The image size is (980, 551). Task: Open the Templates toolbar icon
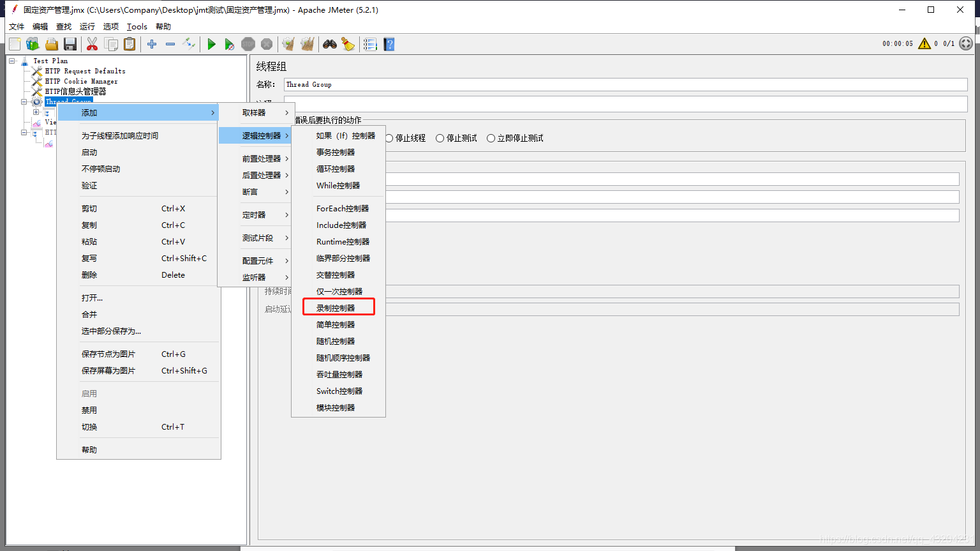[33, 44]
